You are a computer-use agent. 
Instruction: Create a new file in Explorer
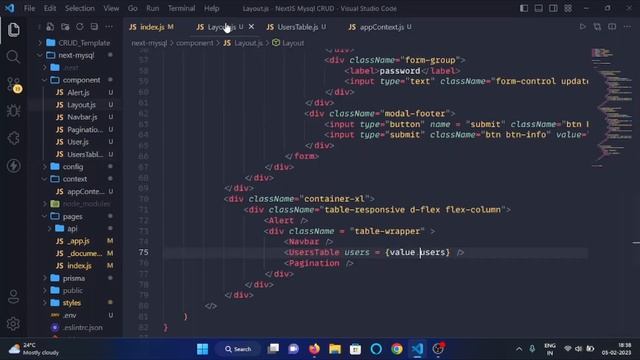pyautogui.click(x=50, y=27)
